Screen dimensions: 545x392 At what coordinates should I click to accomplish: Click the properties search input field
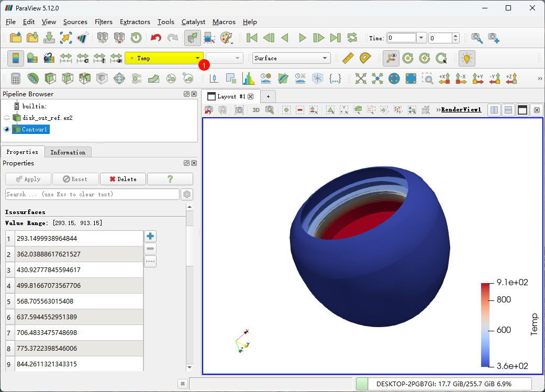92,194
